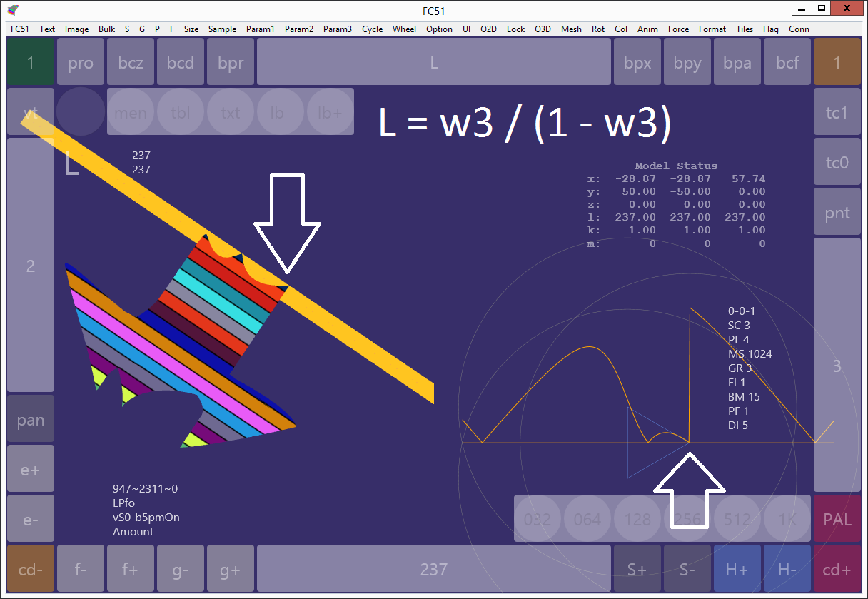Toggle the txt round button
This screenshot has height=599, width=868.
(231, 112)
